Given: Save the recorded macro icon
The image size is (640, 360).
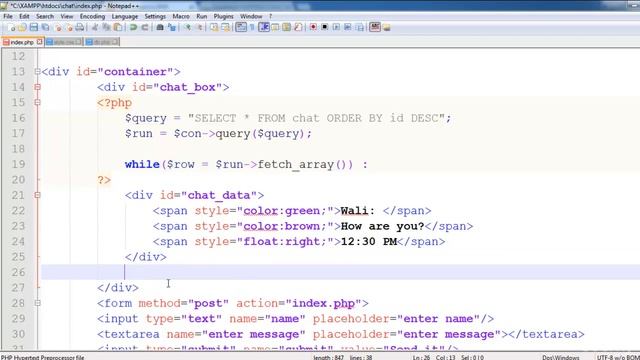Looking at the screenshot, I should [x=360, y=27].
